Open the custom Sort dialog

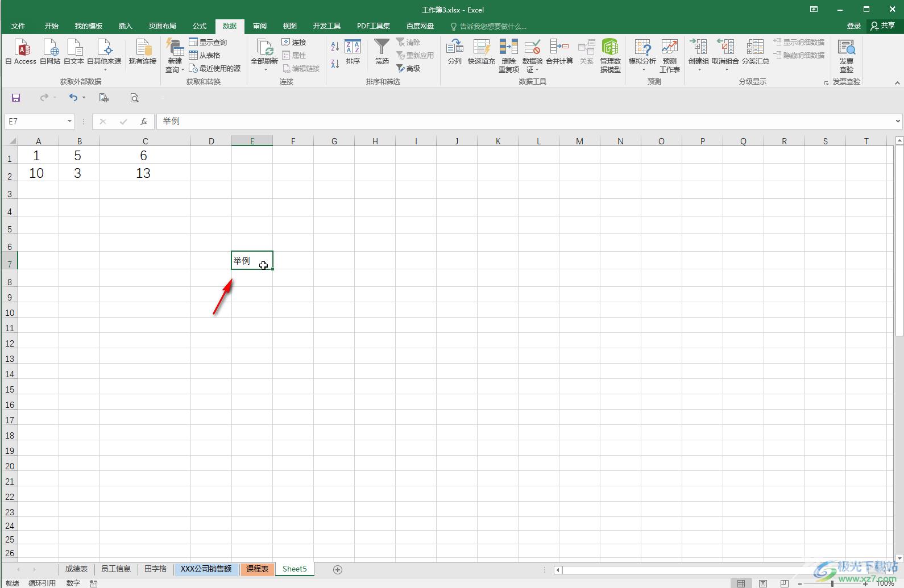pos(353,52)
